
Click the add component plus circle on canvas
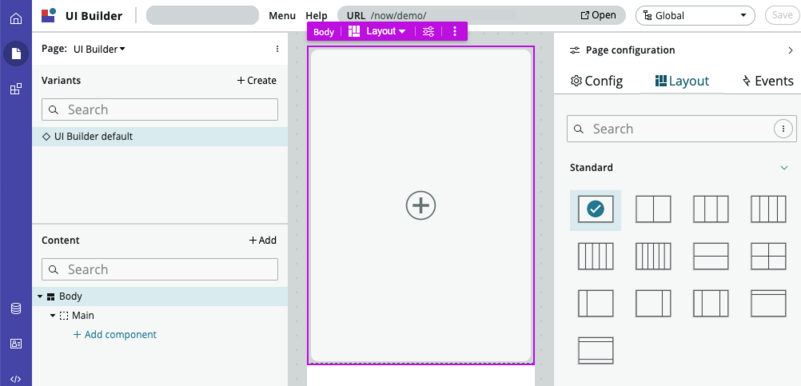(421, 205)
